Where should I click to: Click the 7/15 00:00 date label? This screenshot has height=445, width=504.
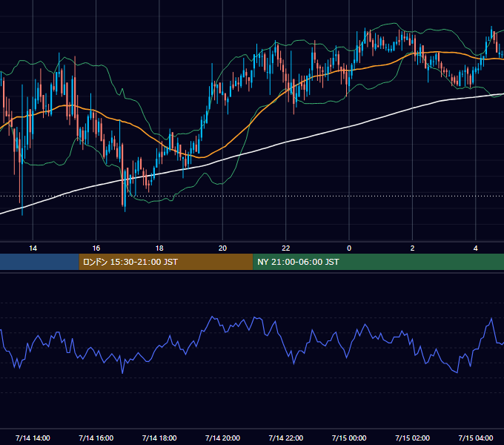[349, 438]
